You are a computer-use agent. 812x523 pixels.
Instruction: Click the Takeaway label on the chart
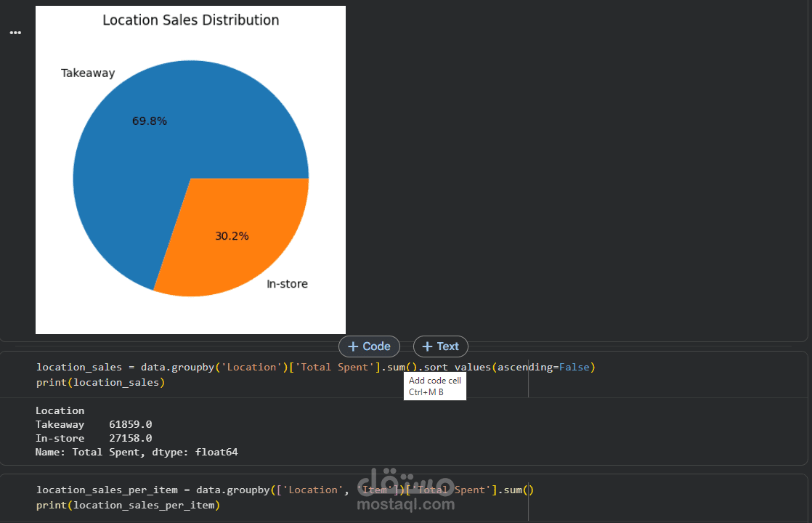[88, 73]
